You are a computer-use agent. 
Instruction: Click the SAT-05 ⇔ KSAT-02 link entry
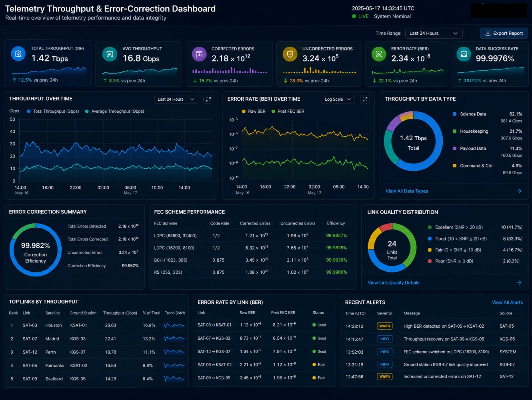(x=214, y=364)
